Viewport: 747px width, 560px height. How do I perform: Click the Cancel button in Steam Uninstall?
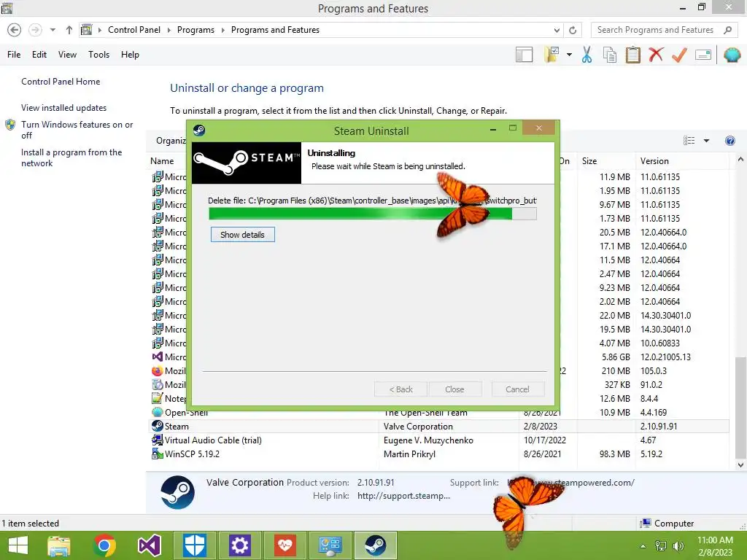517,389
